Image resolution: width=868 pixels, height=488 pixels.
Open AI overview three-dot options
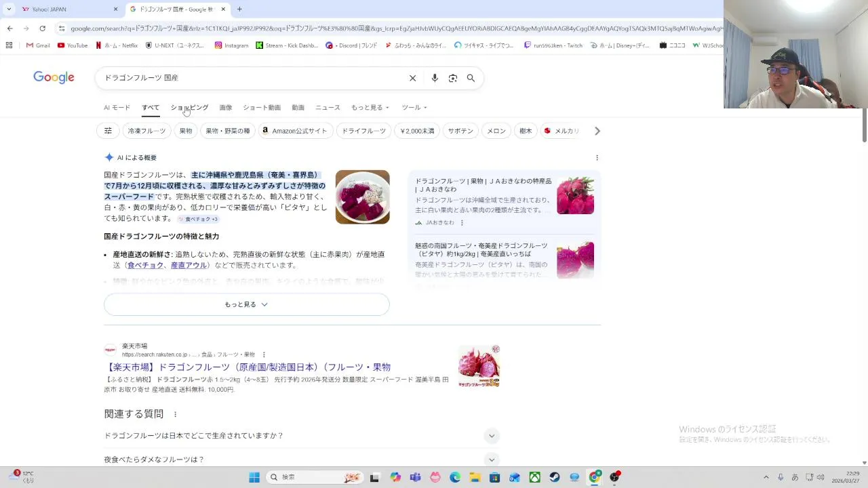point(597,158)
